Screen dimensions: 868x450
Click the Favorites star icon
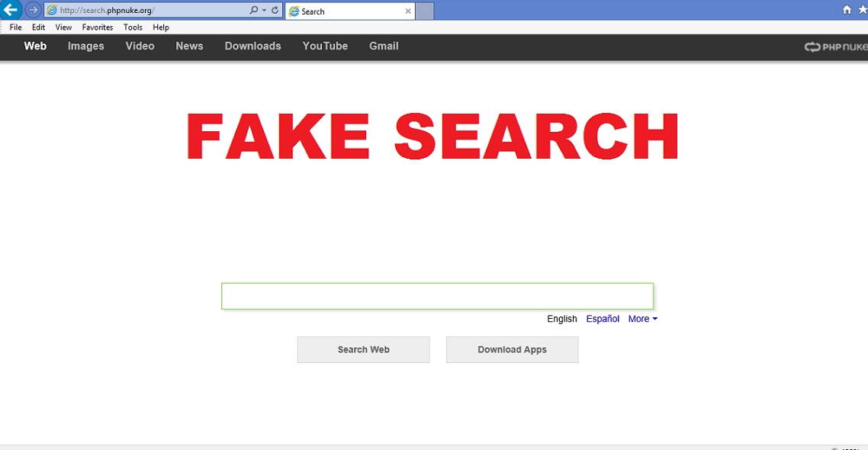coord(863,11)
